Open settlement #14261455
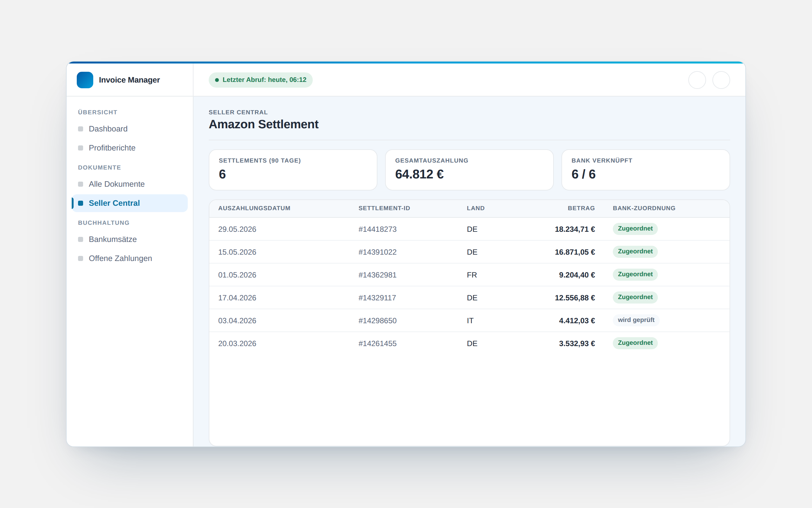Image resolution: width=812 pixels, height=508 pixels. [x=377, y=343]
